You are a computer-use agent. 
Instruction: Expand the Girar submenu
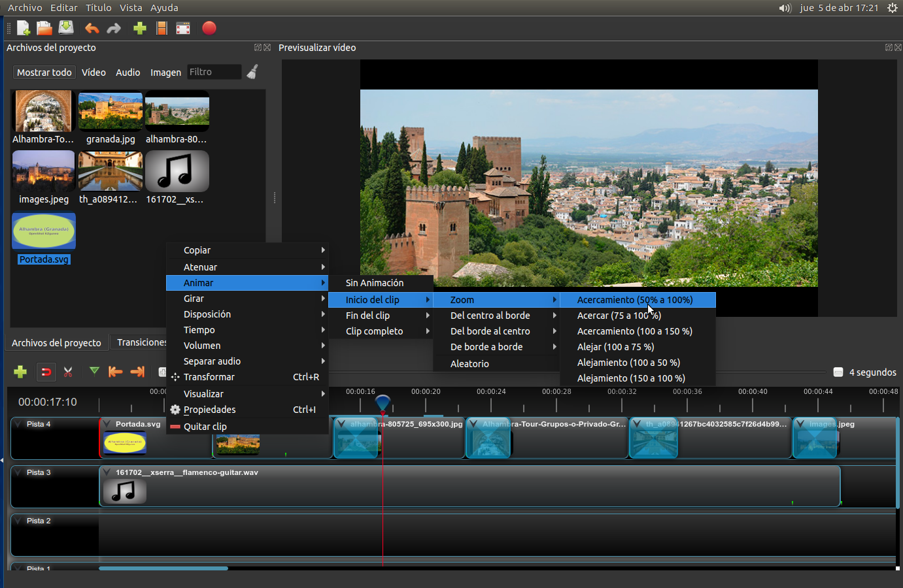click(x=247, y=299)
